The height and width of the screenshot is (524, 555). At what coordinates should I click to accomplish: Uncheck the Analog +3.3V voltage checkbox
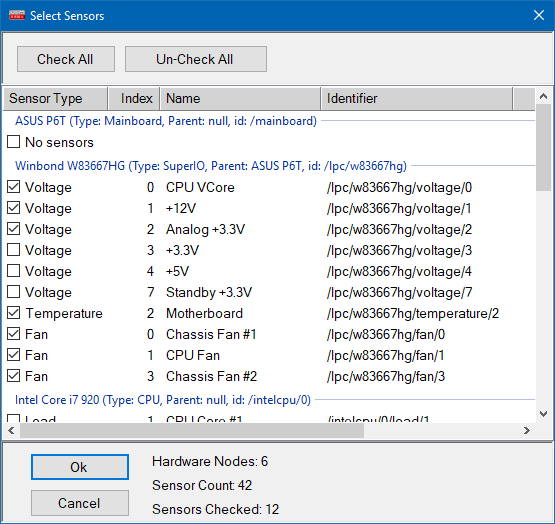(13, 229)
